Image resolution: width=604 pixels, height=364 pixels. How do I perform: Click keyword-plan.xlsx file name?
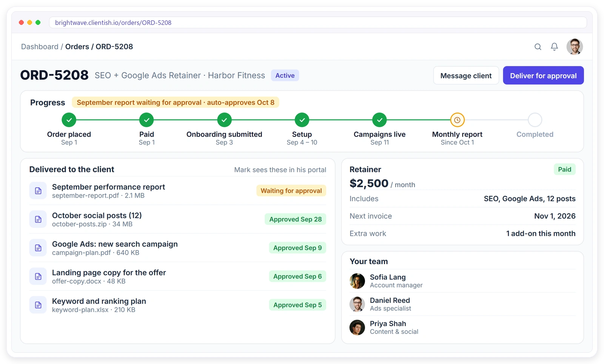point(80,310)
